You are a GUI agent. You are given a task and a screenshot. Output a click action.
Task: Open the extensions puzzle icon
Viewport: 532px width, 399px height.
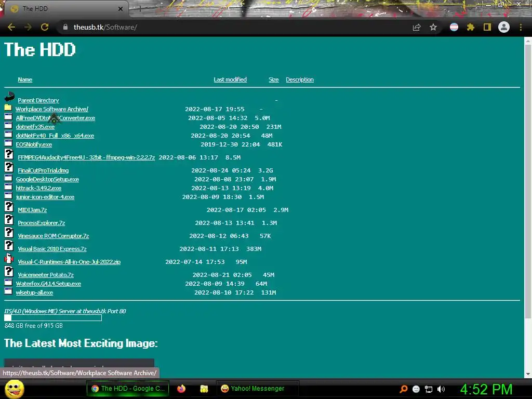(471, 27)
